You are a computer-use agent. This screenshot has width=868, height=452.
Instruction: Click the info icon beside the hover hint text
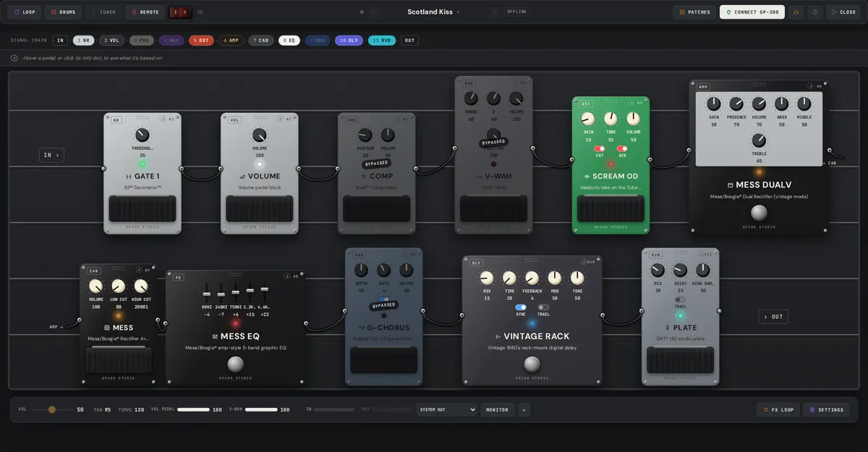tap(14, 58)
